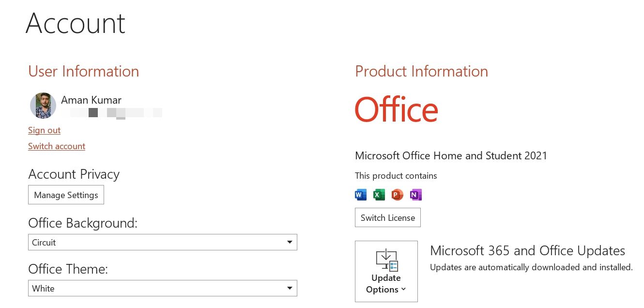Click the OneNote app icon
Image resolution: width=644 pixels, height=308 pixels.
pyautogui.click(x=415, y=195)
